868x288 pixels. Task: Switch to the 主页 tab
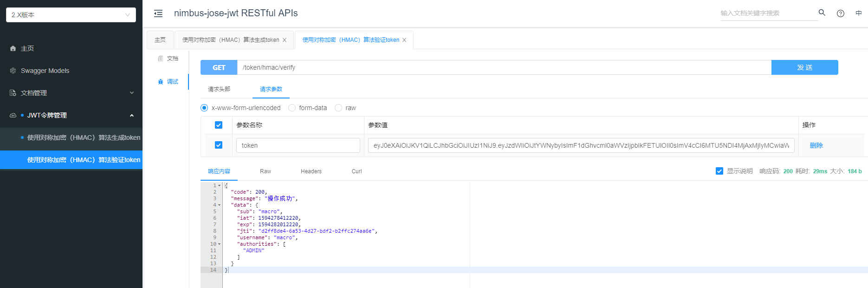pyautogui.click(x=160, y=40)
